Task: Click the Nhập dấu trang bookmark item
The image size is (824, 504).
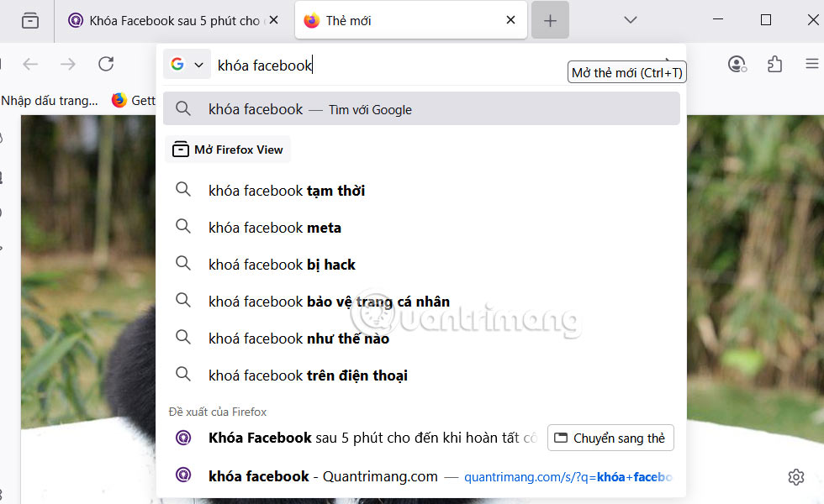Action: pos(50,100)
